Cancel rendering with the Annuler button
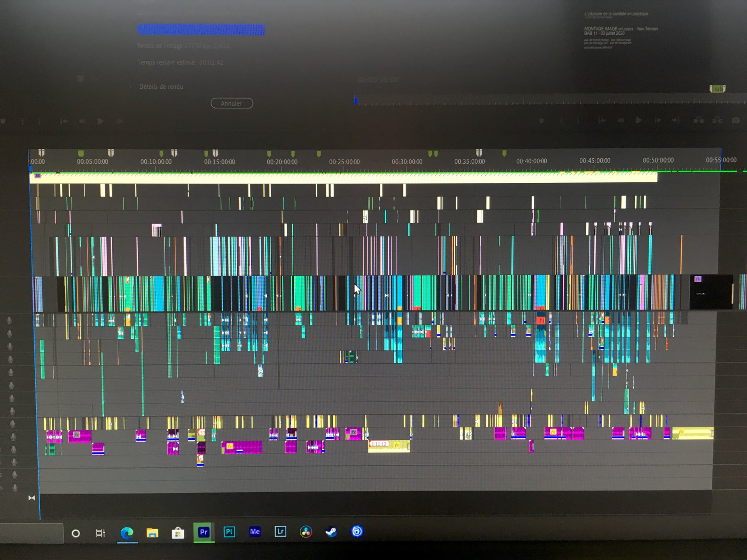The image size is (747, 560). pos(231,103)
